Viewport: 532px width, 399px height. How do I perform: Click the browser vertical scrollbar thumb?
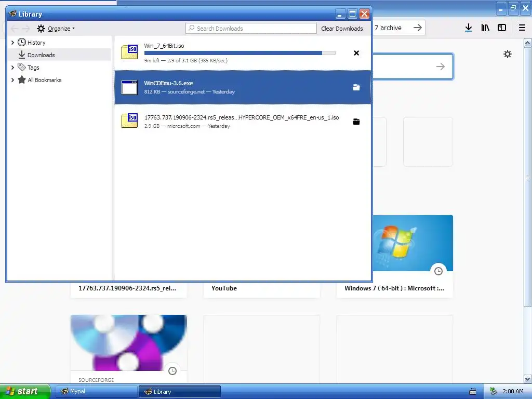(x=527, y=177)
